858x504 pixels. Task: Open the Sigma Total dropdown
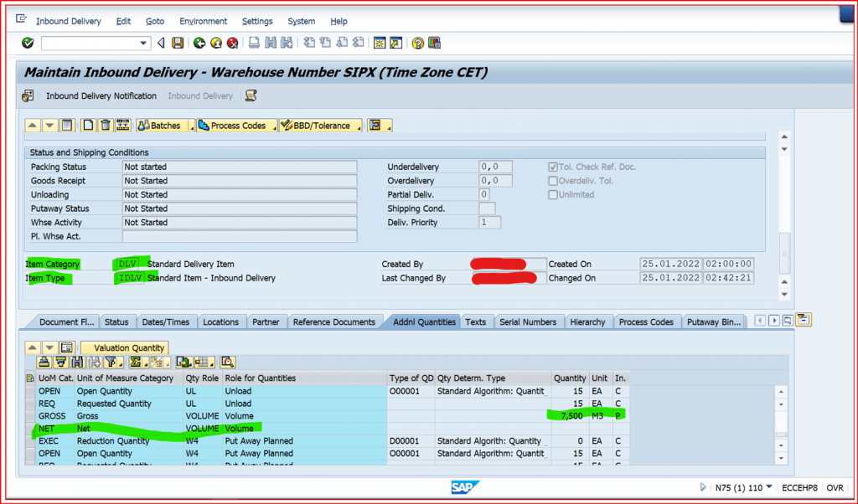[x=137, y=362]
